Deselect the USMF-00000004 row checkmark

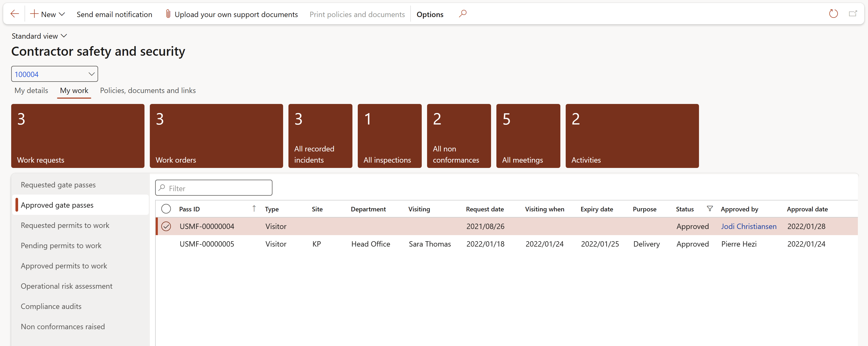coord(166,226)
